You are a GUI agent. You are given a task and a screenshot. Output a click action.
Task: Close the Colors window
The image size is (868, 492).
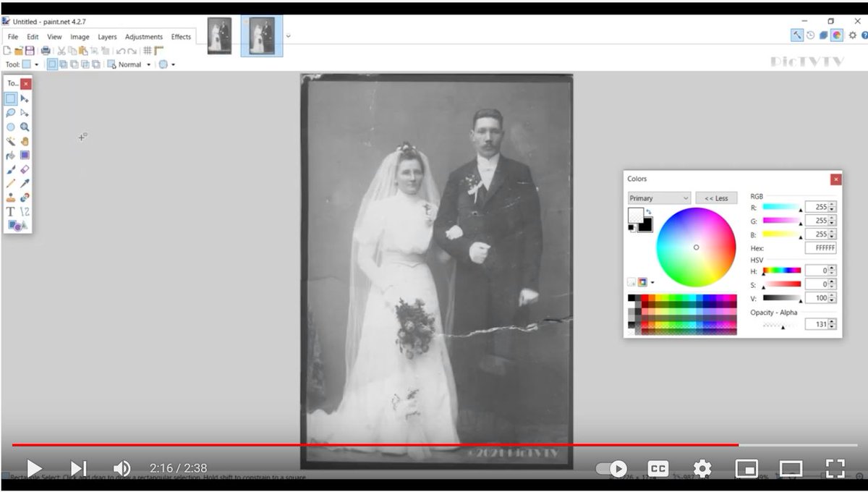(835, 179)
